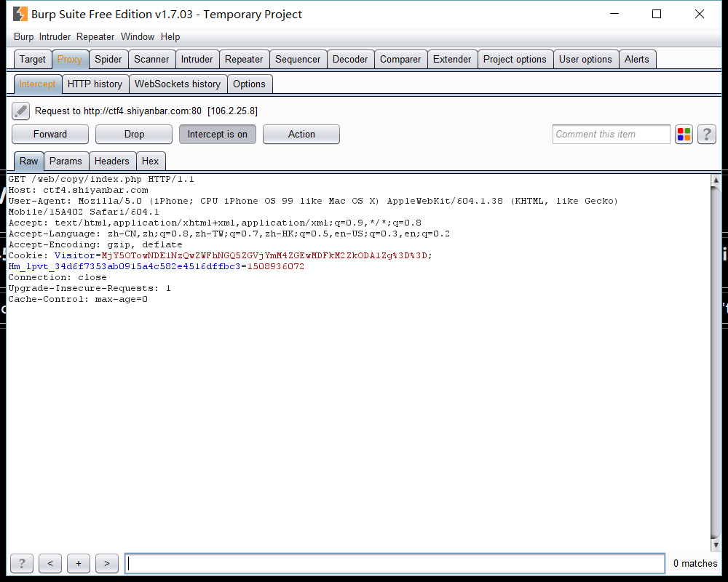Viewport: 728px width, 582px height.
Task: Open the Scanner tab
Action: point(151,60)
